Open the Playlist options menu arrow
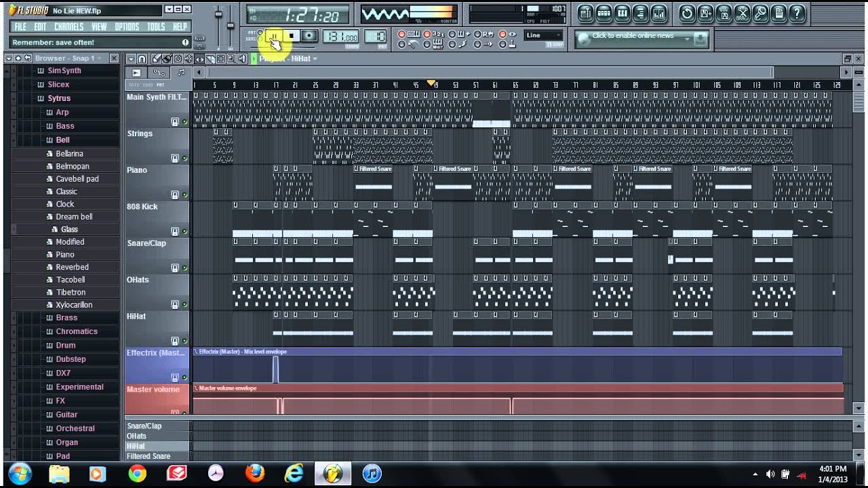 (x=132, y=59)
